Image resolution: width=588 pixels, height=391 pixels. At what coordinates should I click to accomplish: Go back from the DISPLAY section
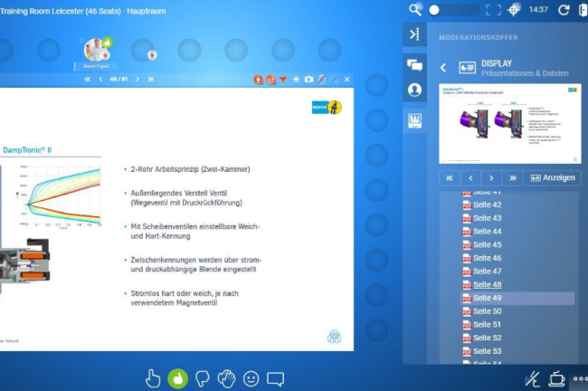click(x=443, y=67)
